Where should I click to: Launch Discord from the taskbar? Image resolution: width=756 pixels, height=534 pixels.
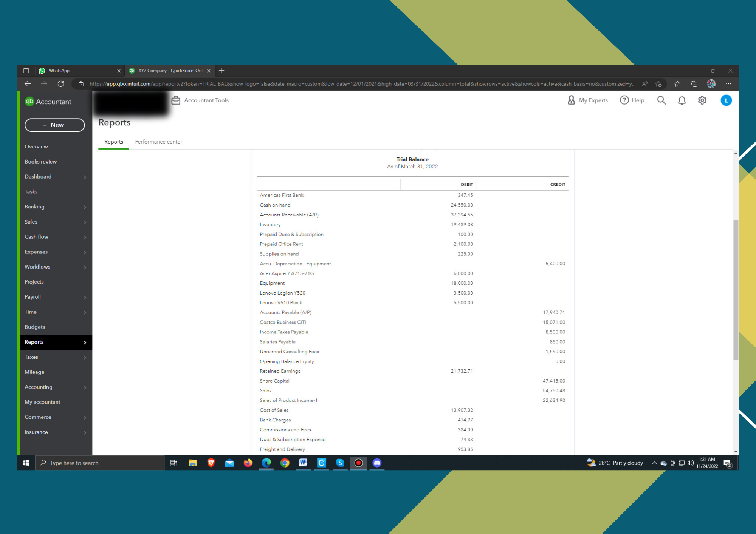377,463
